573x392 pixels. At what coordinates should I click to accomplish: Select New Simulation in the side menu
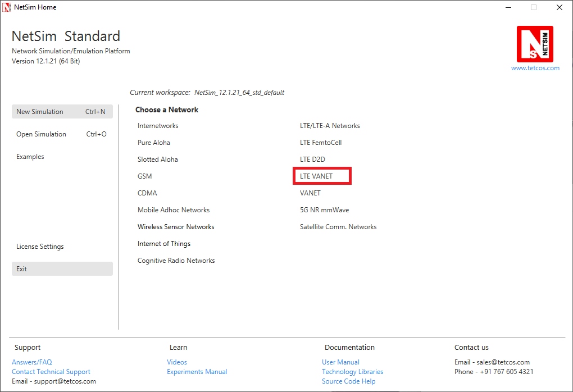(62, 111)
